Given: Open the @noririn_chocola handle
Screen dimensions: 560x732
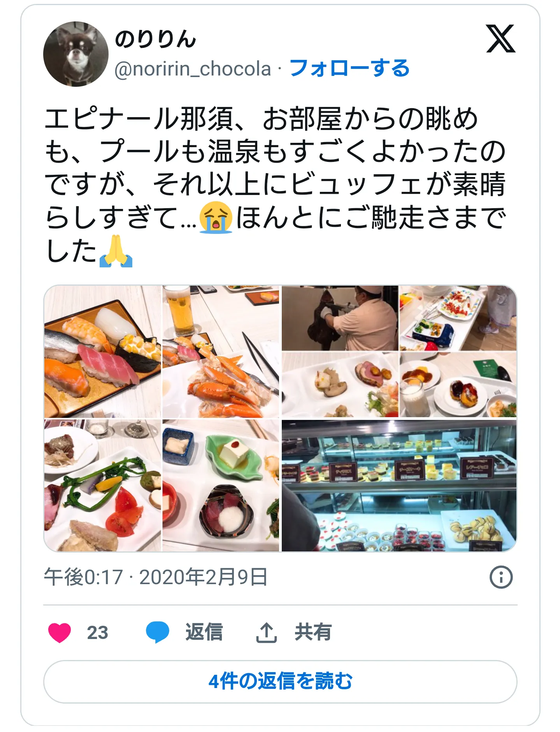Looking at the screenshot, I should 193,69.
